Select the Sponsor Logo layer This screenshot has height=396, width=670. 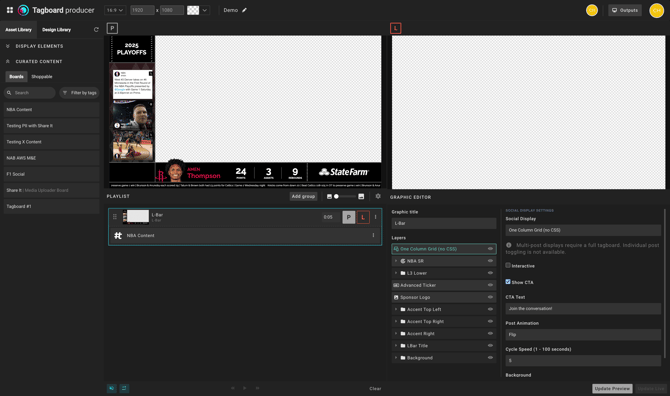point(444,297)
